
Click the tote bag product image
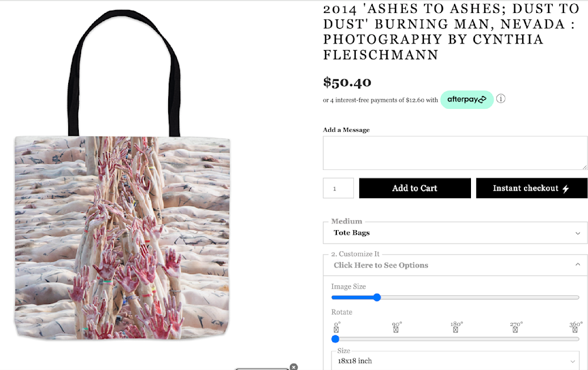[x=122, y=235]
